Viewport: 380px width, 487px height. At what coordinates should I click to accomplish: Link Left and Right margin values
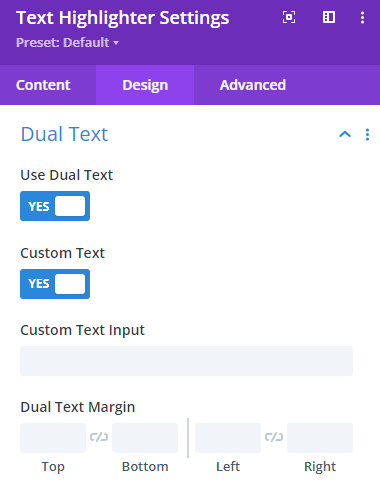(274, 437)
